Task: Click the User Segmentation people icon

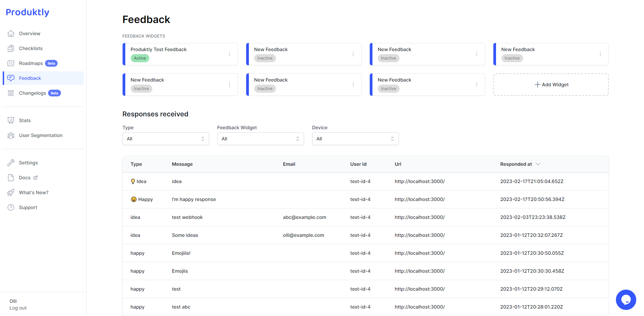Action: pos(11,135)
